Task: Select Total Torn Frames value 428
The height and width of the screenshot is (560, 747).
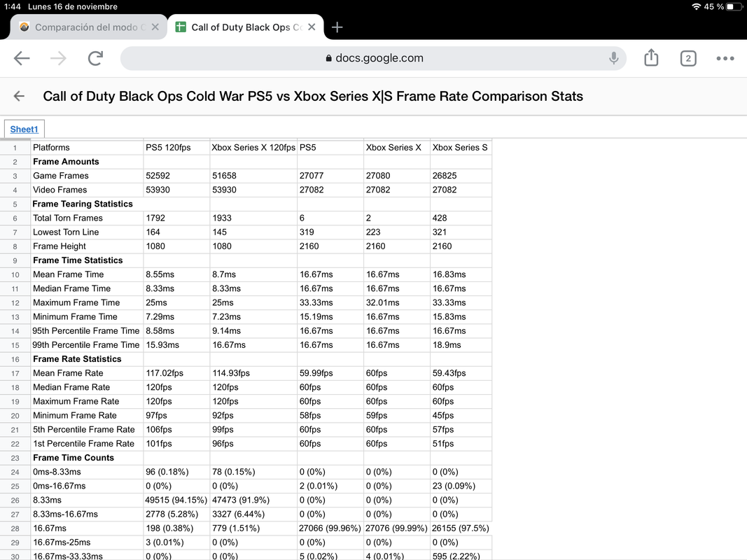Action: click(461, 218)
